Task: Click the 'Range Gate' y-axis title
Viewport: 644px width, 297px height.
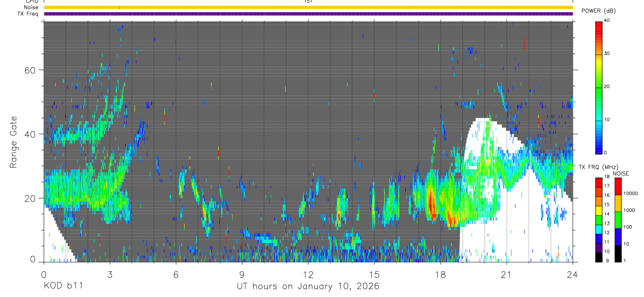Action: (14, 142)
